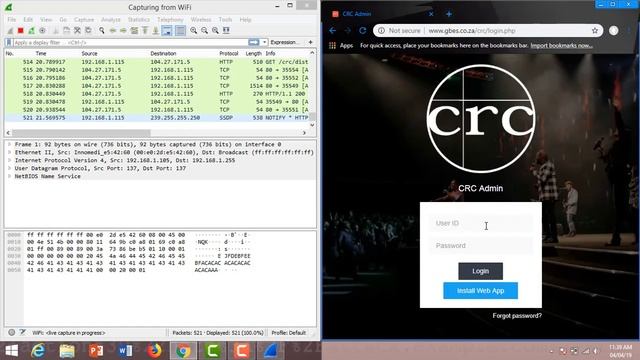Open the Chrome profile avatar
This screenshot has width=640, height=360.
point(613,31)
